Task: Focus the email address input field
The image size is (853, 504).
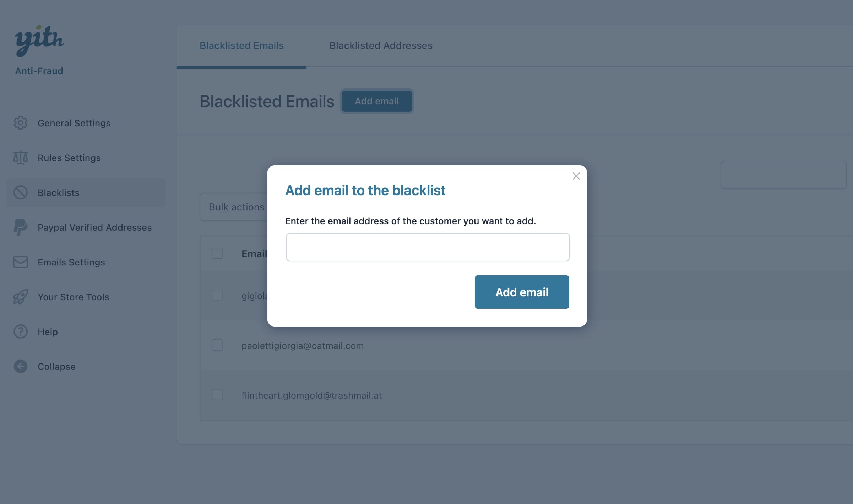Action: pos(428,247)
